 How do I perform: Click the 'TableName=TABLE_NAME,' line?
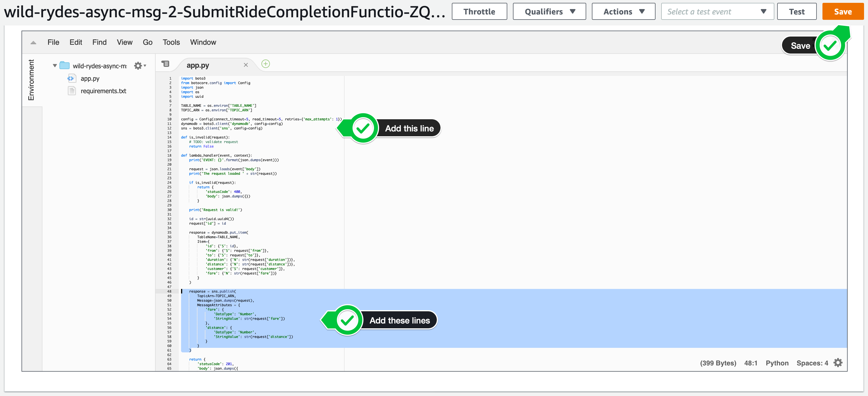pyautogui.click(x=218, y=237)
